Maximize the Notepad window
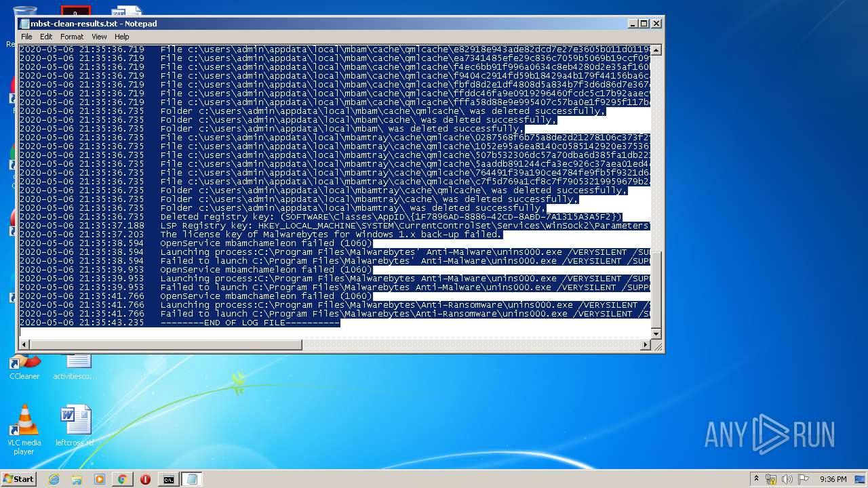868x488 pixels. click(644, 24)
